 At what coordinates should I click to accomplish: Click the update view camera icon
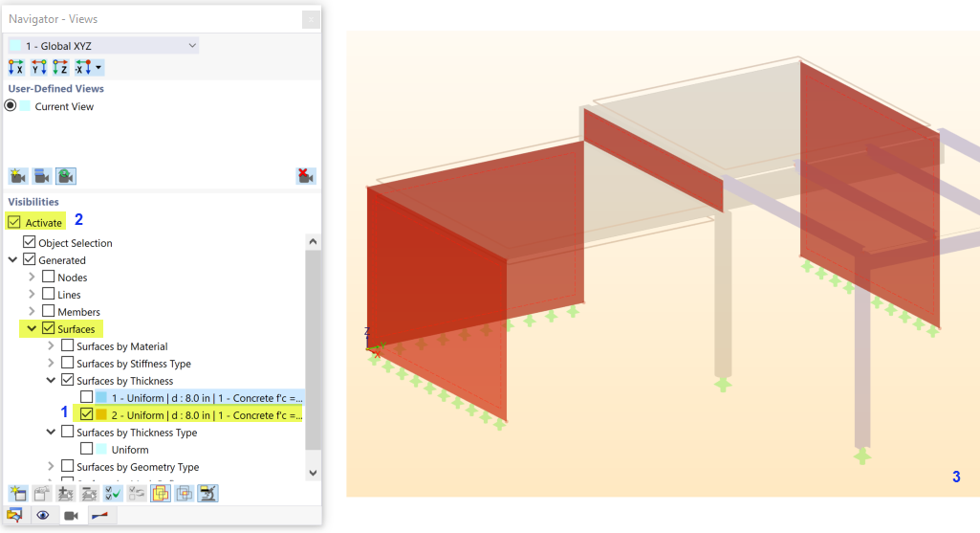[66, 176]
